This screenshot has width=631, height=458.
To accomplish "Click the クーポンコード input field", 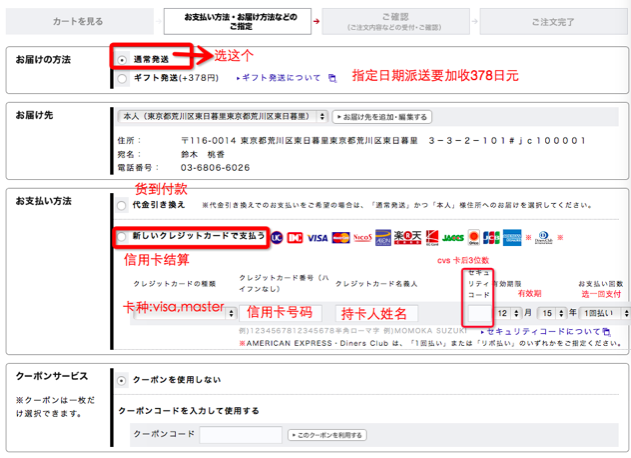I will pyautogui.click(x=240, y=435).
